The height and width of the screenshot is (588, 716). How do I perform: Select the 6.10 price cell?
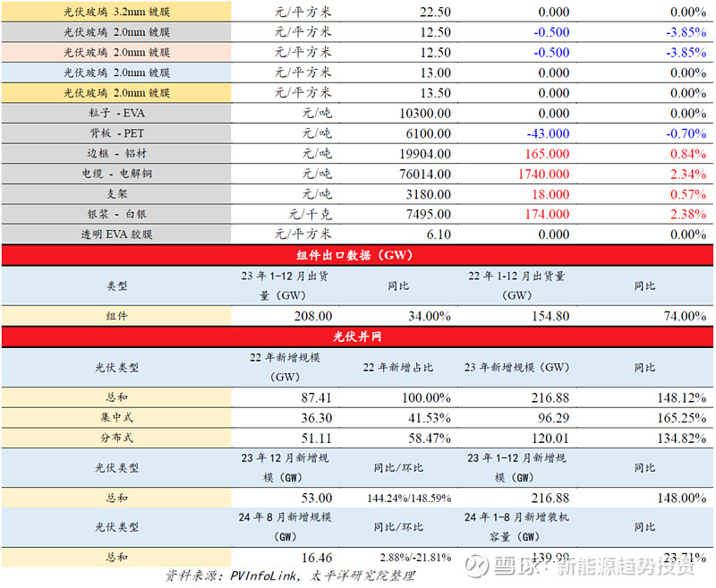(439, 234)
